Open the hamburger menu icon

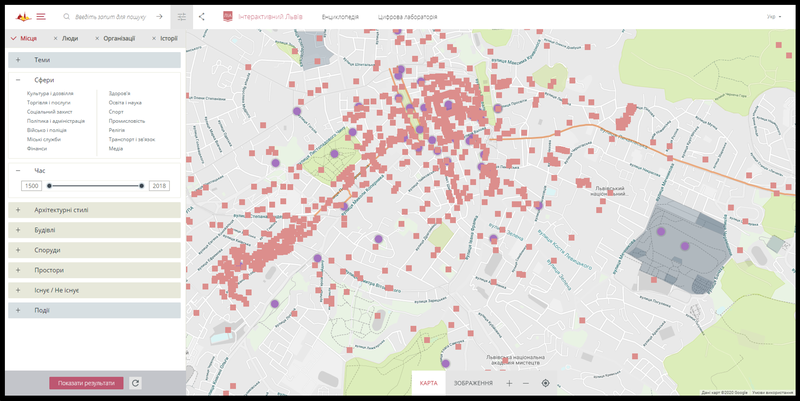click(x=41, y=17)
